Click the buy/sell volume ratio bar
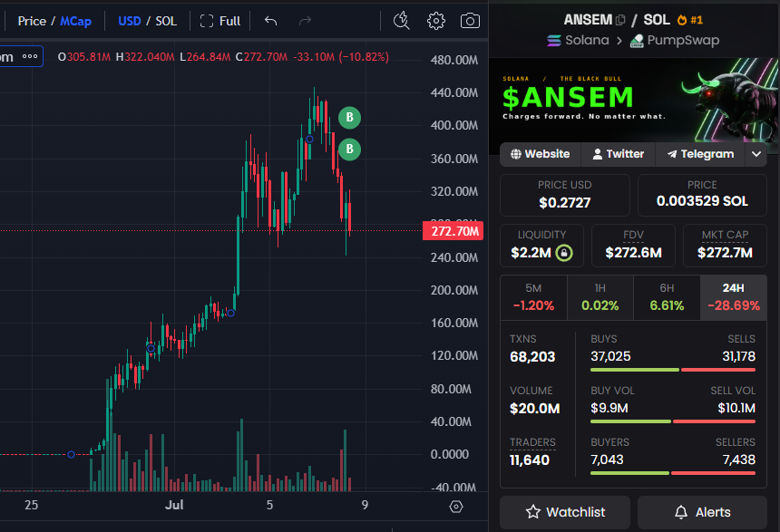The height and width of the screenshot is (532, 780). coord(673,421)
